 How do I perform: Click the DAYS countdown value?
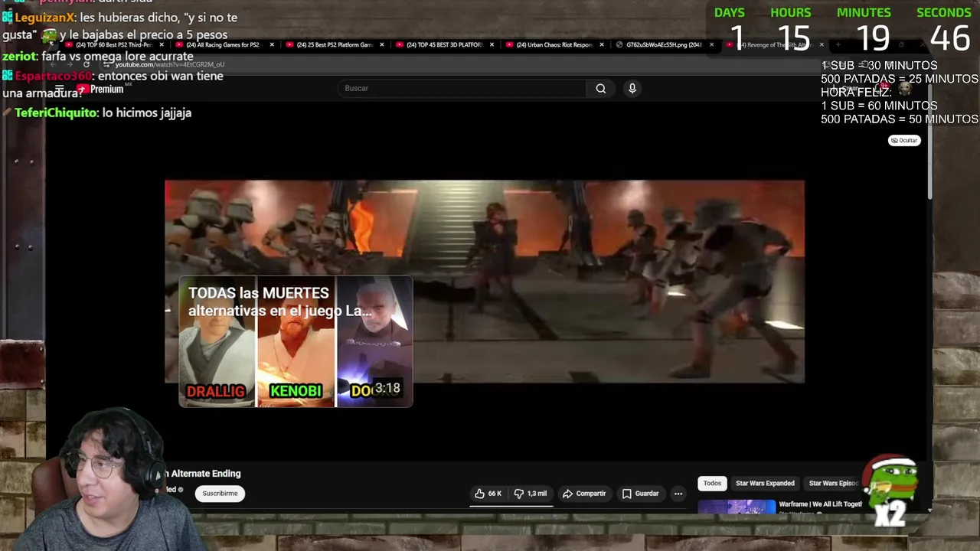[x=737, y=37]
